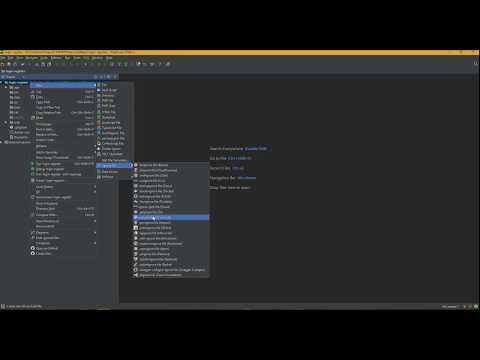Pick the last ignore template in list
This screenshot has width=480, height=360.
[171, 275]
